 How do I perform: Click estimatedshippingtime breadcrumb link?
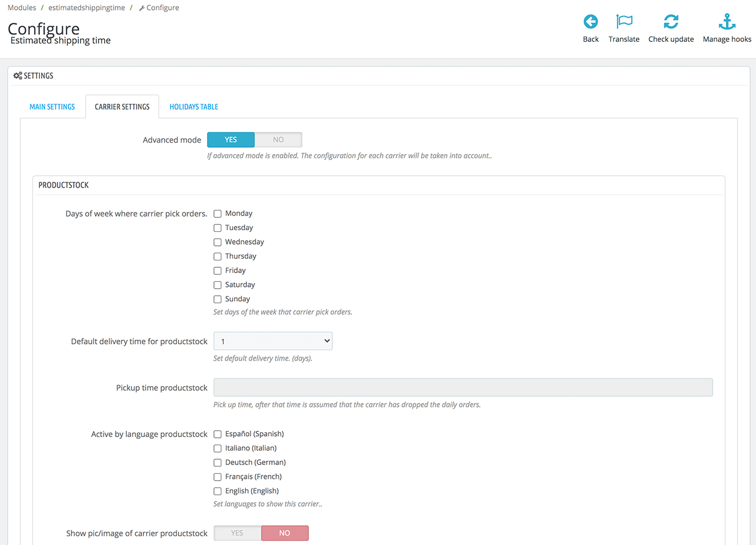pyautogui.click(x=86, y=8)
